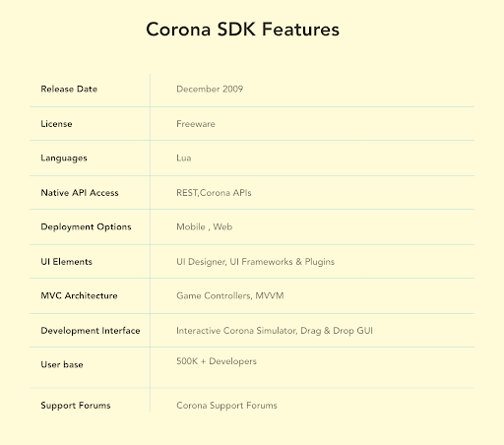Click the REST, Corona APIs text

coord(214,193)
